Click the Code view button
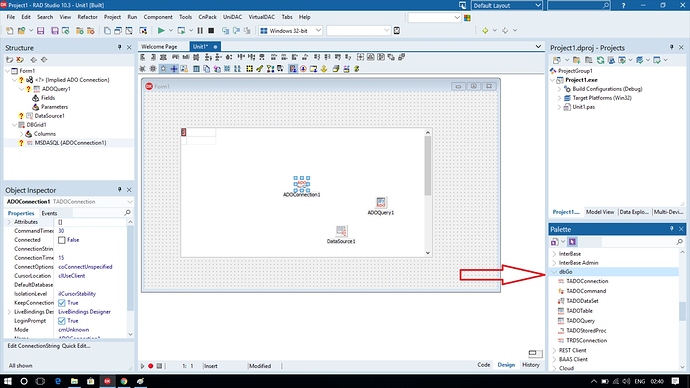690x388 pixels. pyautogui.click(x=484, y=365)
